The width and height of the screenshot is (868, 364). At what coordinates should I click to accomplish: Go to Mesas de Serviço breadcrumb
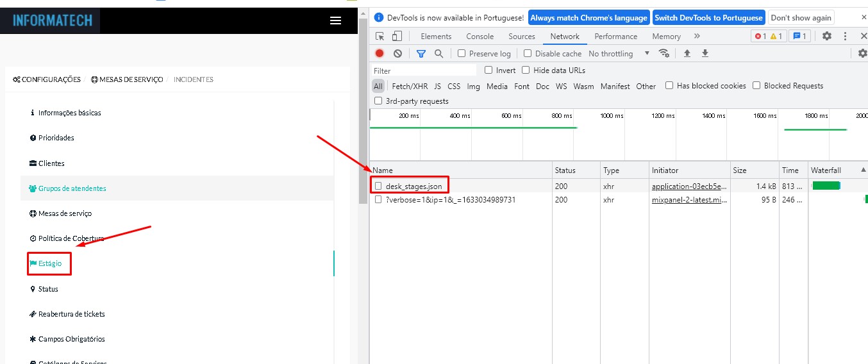coord(127,79)
